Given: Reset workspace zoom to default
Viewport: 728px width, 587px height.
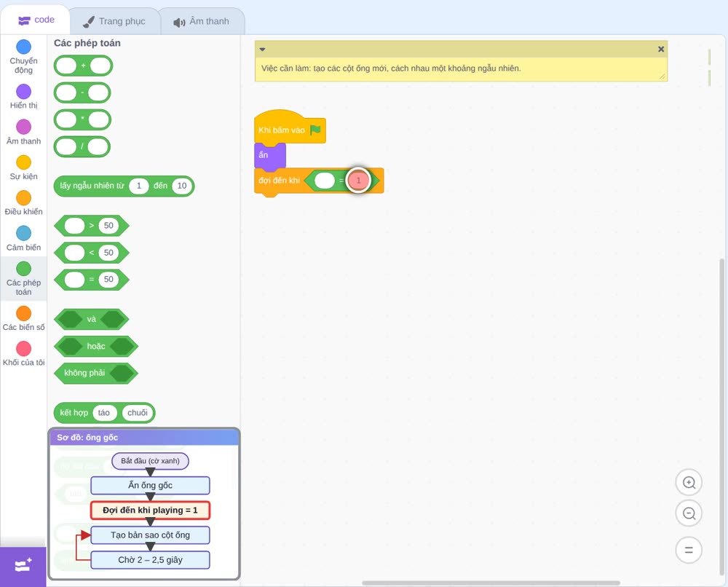Looking at the screenshot, I should pos(689,551).
